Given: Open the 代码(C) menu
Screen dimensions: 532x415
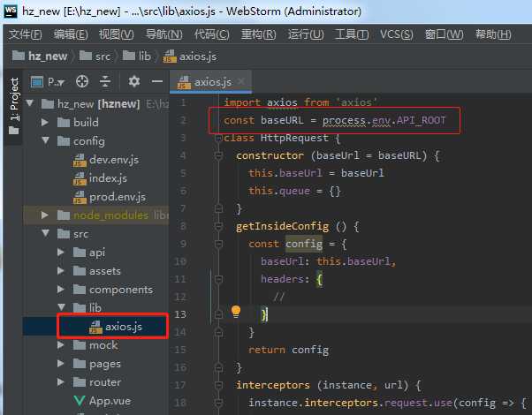Looking at the screenshot, I should 212,34.
